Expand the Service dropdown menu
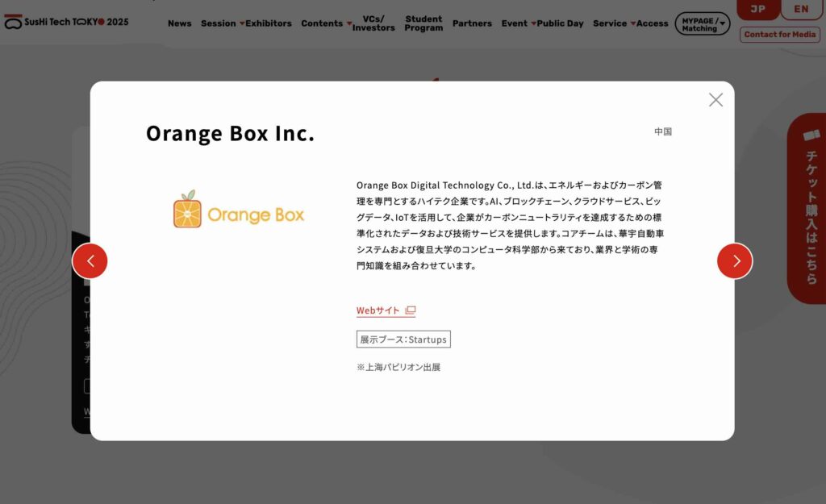The image size is (826, 504). click(x=614, y=23)
